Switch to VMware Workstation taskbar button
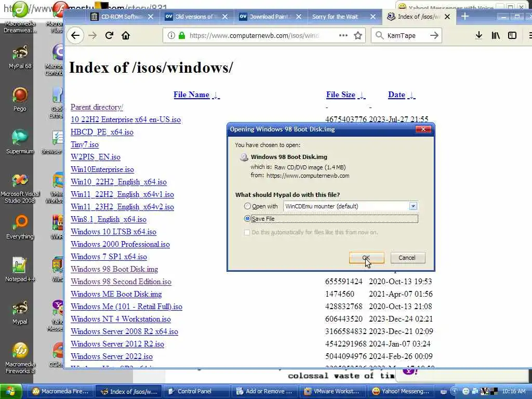The width and height of the screenshot is (532, 399). tap(333, 391)
